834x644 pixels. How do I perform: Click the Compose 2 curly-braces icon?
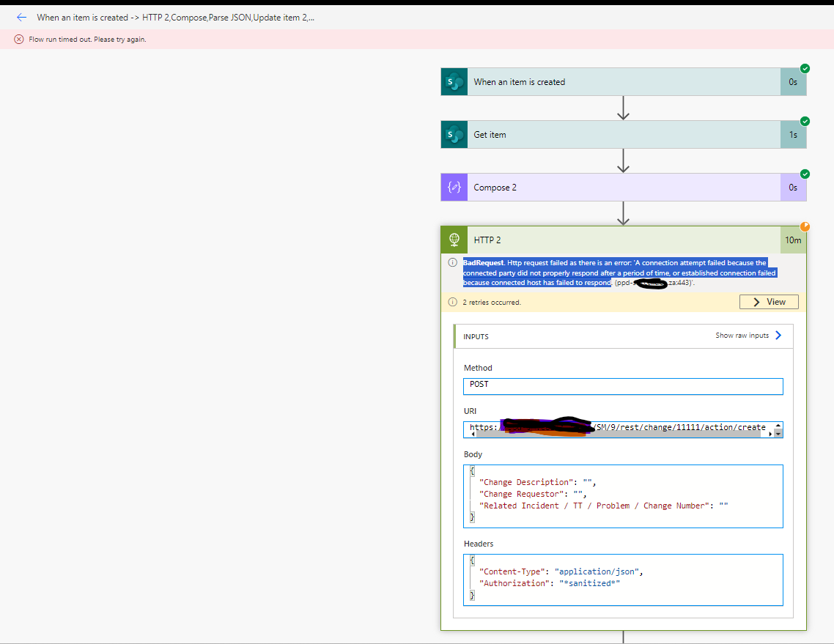coord(454,187)
